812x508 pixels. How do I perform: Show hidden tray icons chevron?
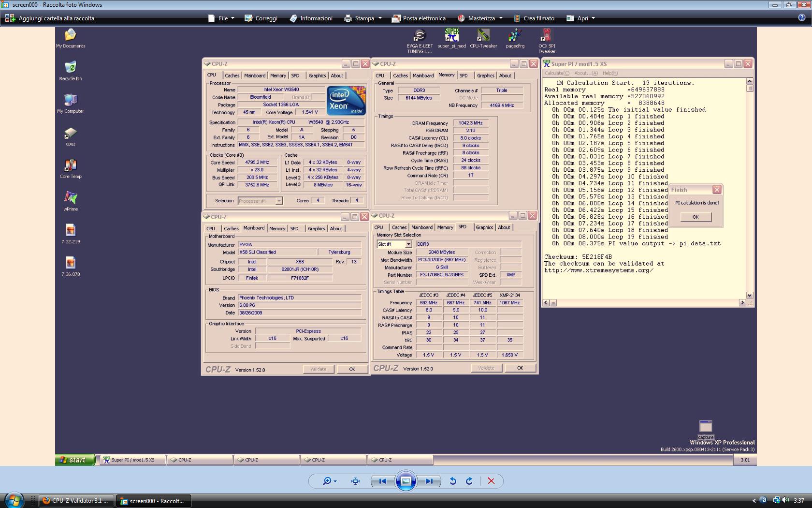coord(754,501)
